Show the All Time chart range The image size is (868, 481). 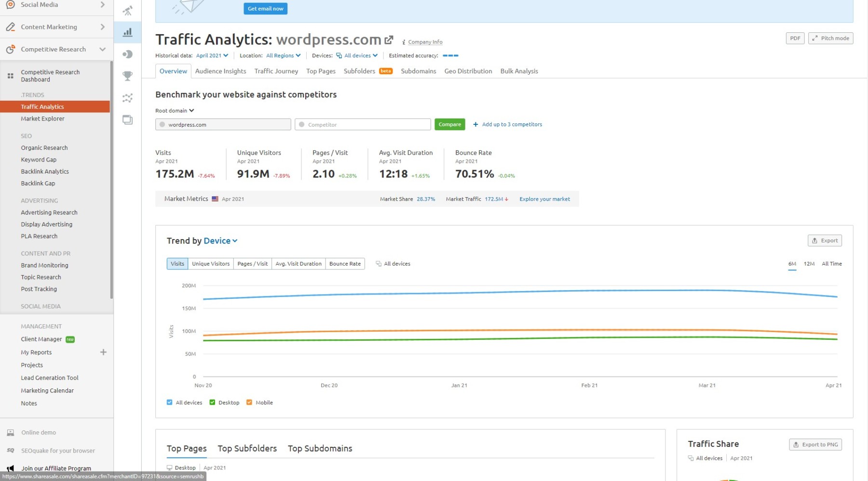[831, 264]
